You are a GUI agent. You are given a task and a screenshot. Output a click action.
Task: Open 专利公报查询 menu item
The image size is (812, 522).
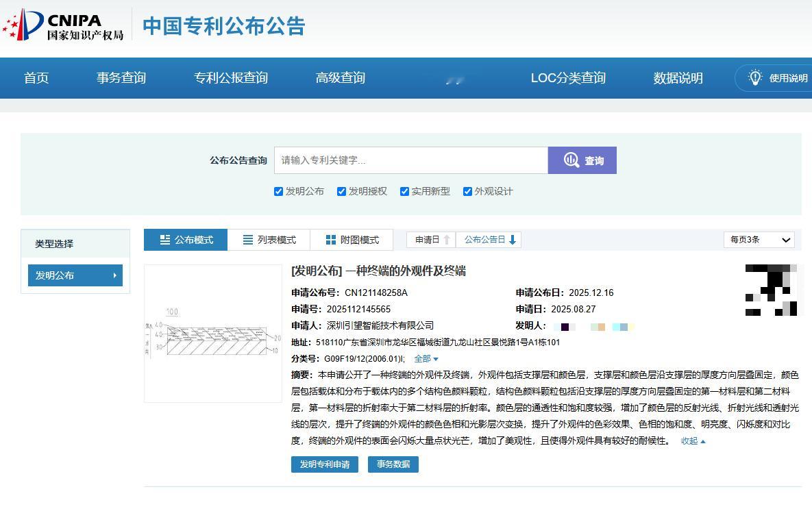(x=231, y=78)
